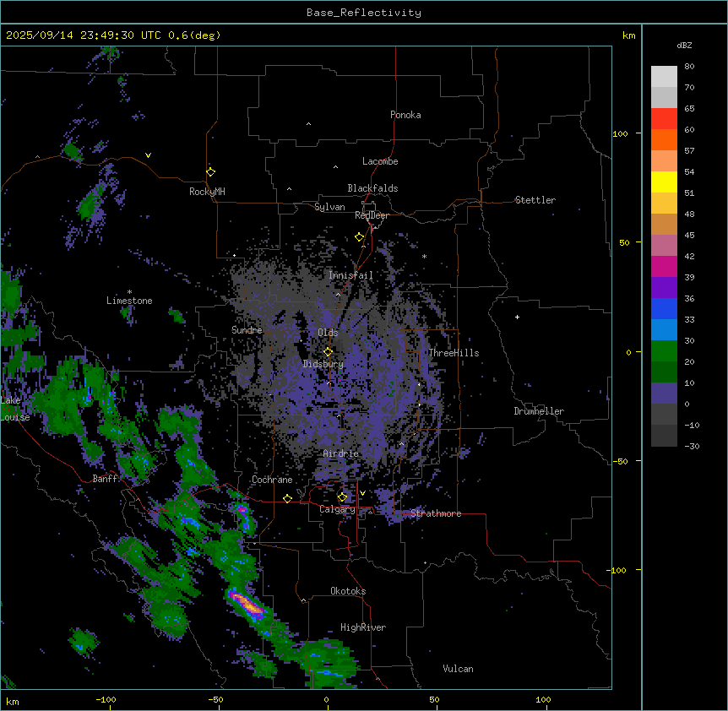
Task: Click the Banff label
Action: (x=106, y=479)
